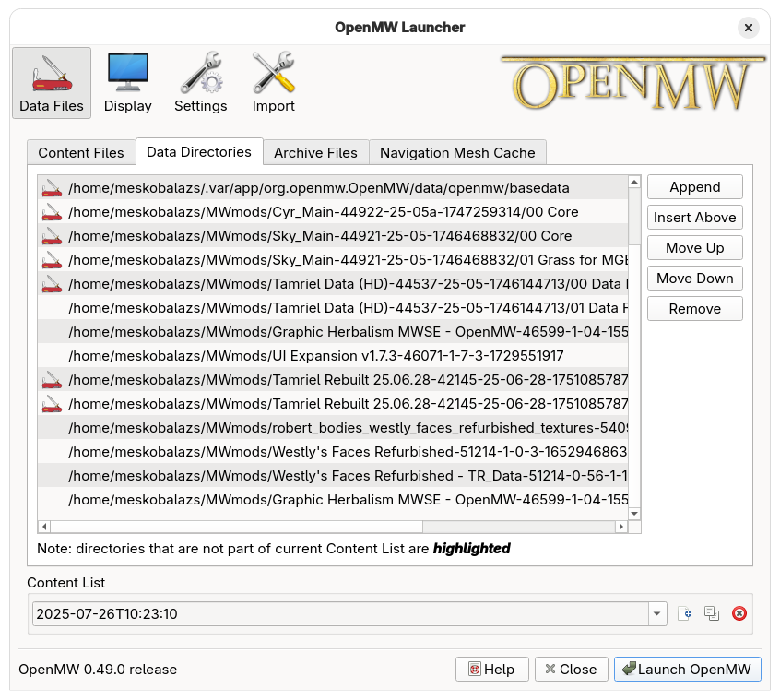Delete the current content list

coord(739,613)
